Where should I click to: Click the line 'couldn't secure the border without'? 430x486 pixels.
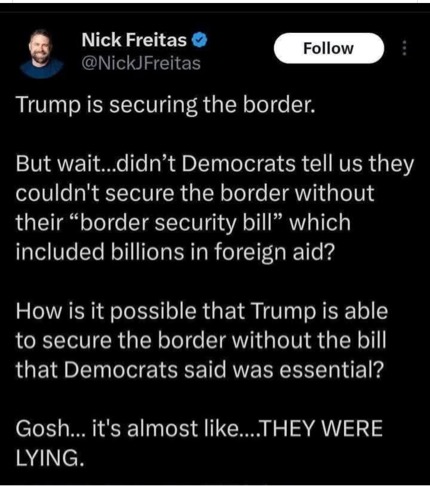[195, 193]
